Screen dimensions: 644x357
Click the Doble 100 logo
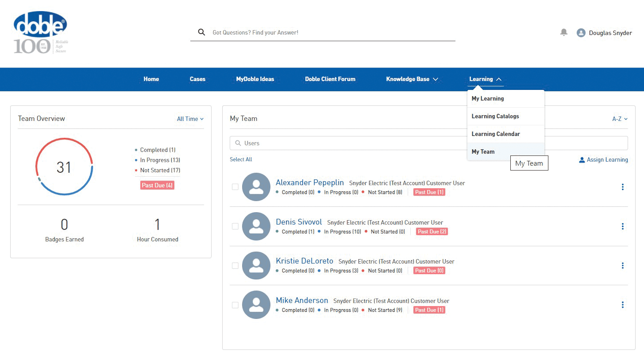click(x=40, y=33)
